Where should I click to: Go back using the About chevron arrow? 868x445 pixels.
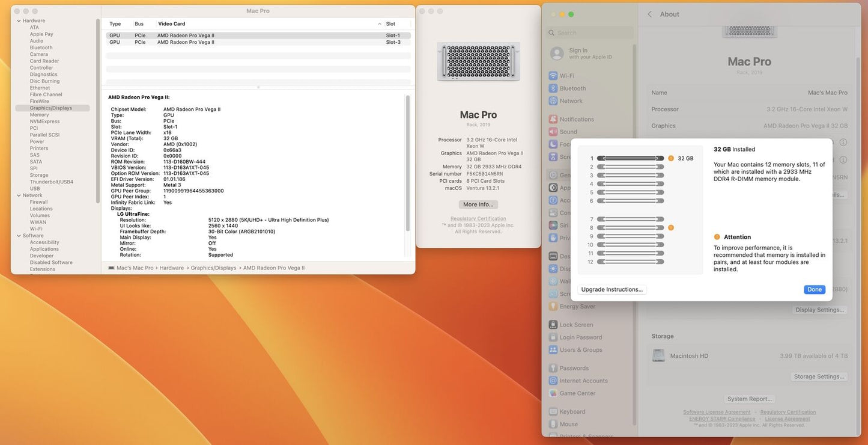click(x=649, y=14)
